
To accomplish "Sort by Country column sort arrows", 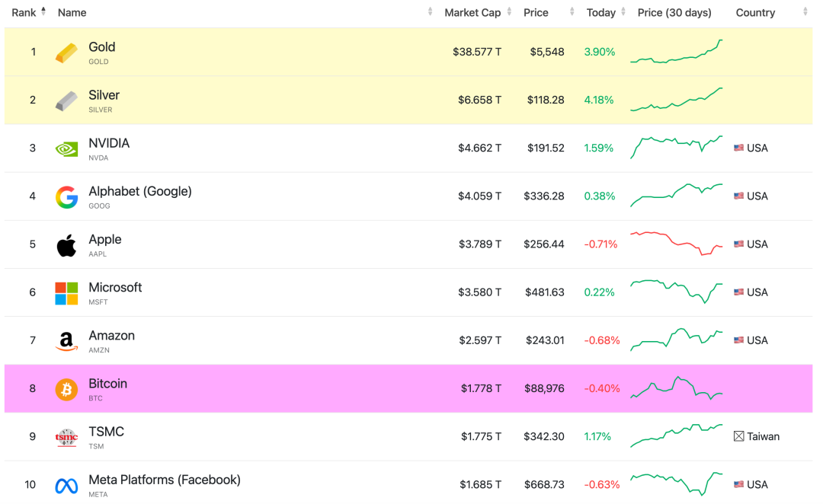I will click(805, 11).
